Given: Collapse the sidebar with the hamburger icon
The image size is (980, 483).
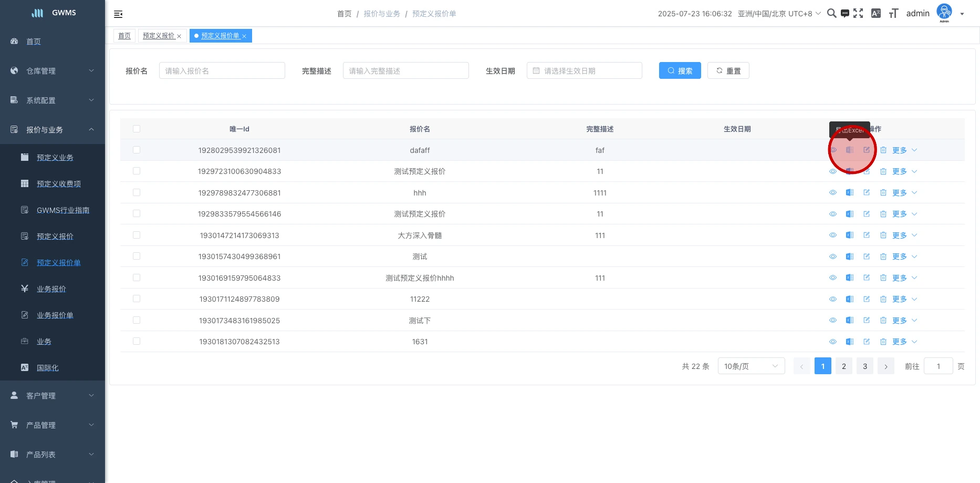Looking at the screenshot, I should click(118, 14).
